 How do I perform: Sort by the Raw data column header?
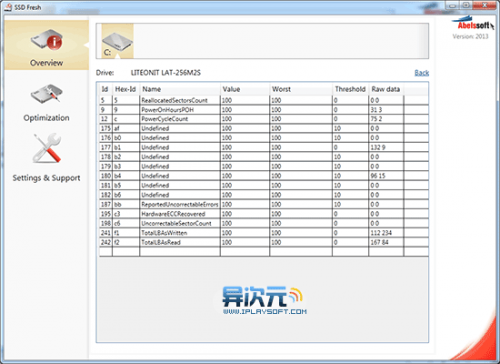(386, 89)
